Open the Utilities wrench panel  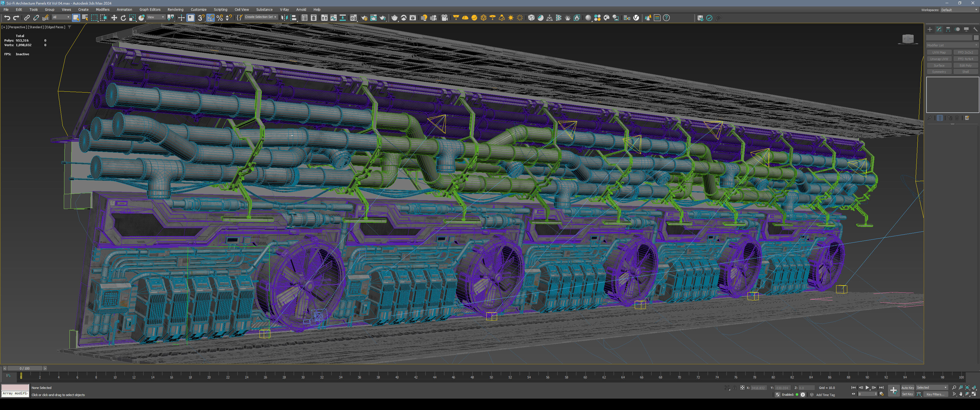click(975, 29)
